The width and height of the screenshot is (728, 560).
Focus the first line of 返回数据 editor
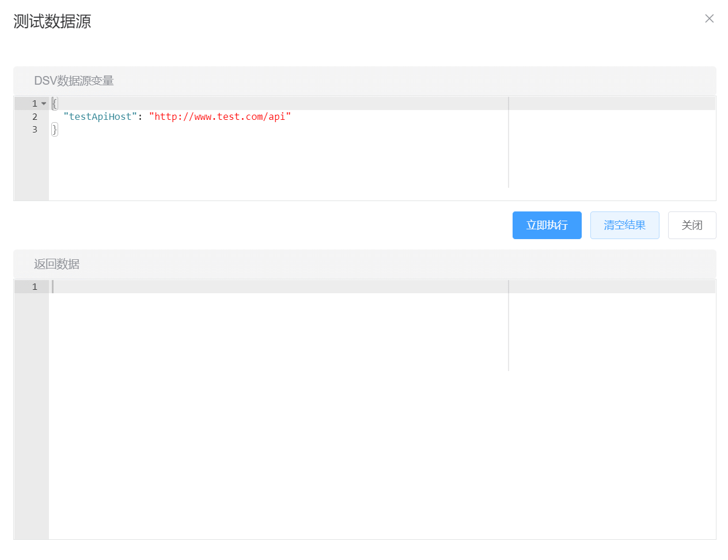pos(276,287)
